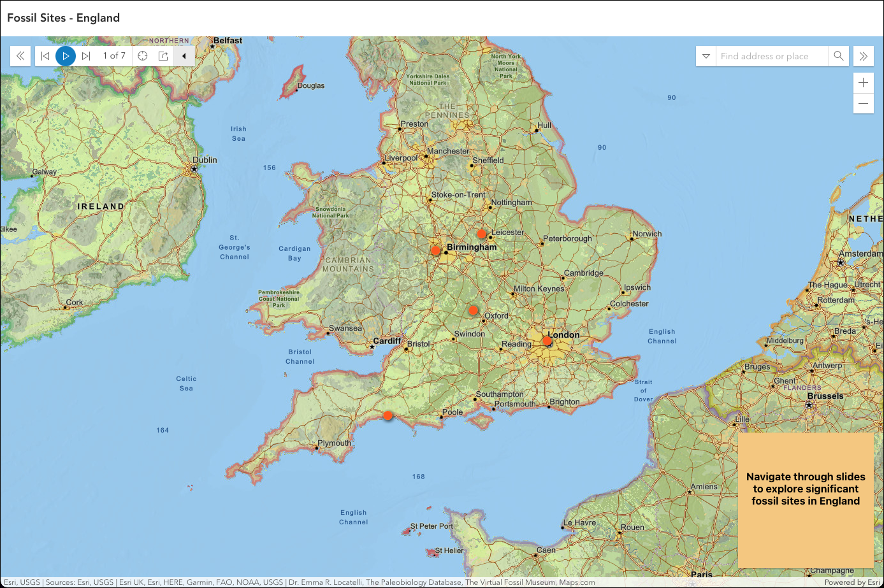
Task: Click the 'Amsterdam' city label
Action: pyautogui.click(x=861, y=254)
